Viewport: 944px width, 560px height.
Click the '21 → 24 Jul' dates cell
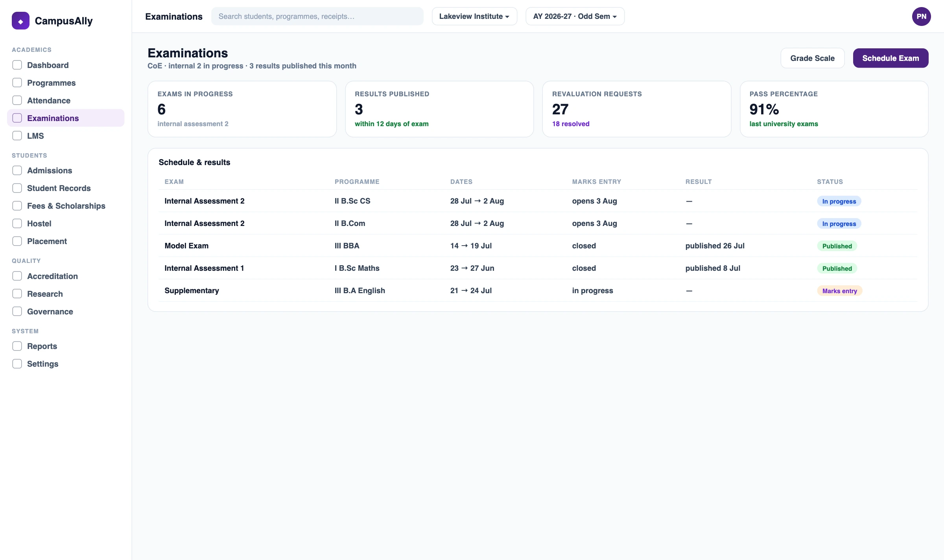click(471, 290)
